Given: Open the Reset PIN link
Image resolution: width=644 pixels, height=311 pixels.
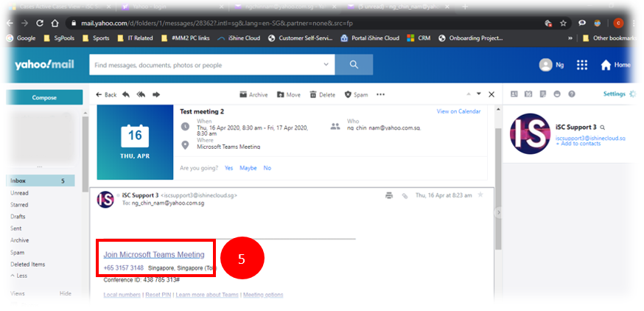Looking at the screenshot, I should [x=158, y=295].
